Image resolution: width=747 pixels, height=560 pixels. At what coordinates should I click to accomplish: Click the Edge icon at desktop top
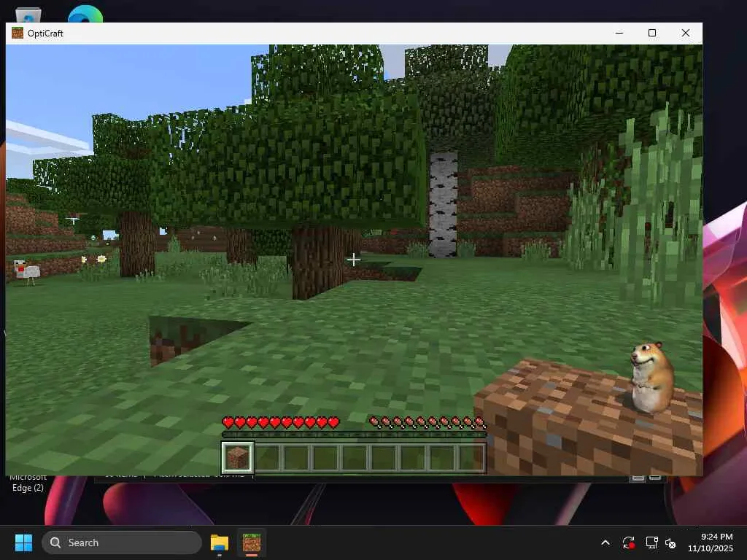(x=85, y=15)
